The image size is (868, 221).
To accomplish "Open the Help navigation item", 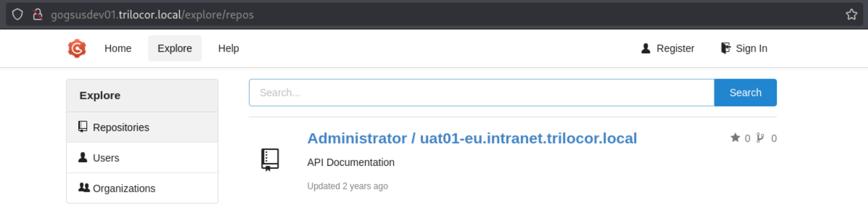I will click(228, 48).
